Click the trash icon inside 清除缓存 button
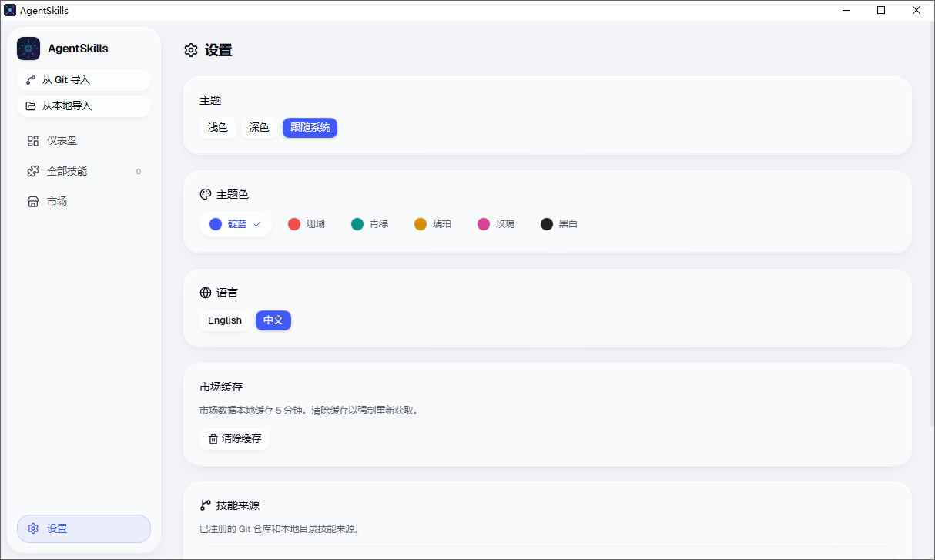This screenshot has width=935, height=560. tap(213, 438)
